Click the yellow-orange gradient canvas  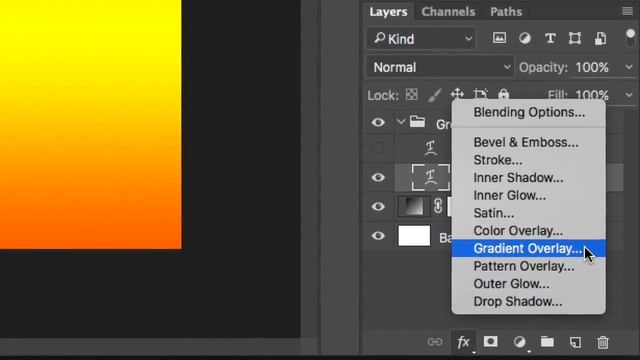tap(91, 124)
